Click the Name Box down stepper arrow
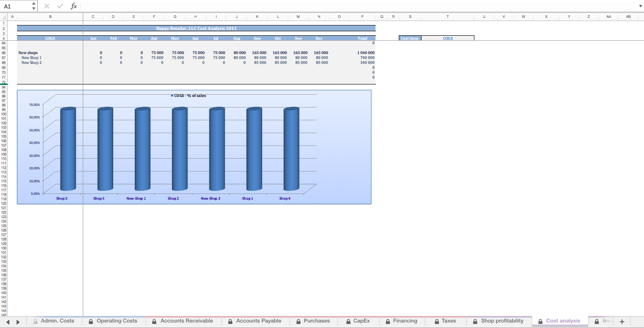Viewport: 644px width, 328px height. tap(33, 8)
